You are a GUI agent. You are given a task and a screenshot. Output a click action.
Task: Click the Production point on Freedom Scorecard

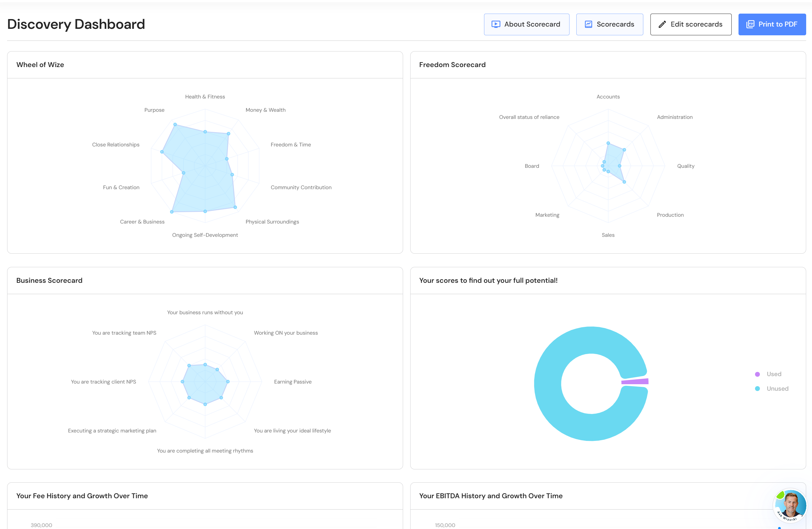coord(624,182)
